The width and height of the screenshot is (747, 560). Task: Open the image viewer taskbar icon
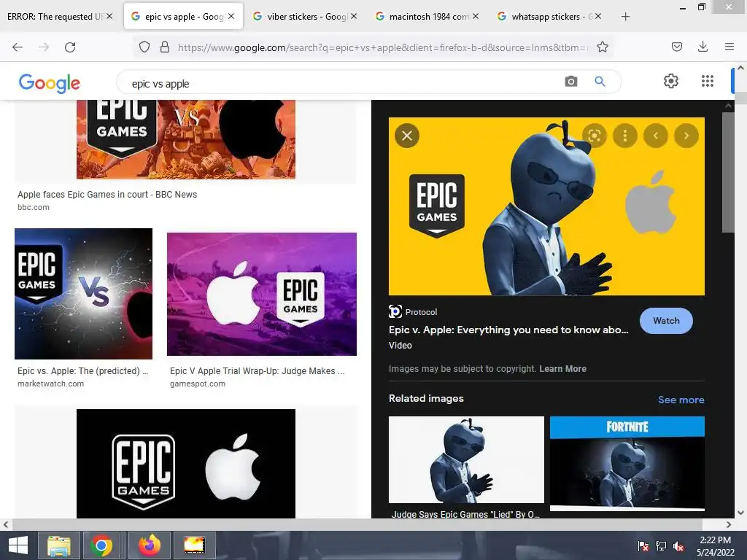tap(194, 545)
